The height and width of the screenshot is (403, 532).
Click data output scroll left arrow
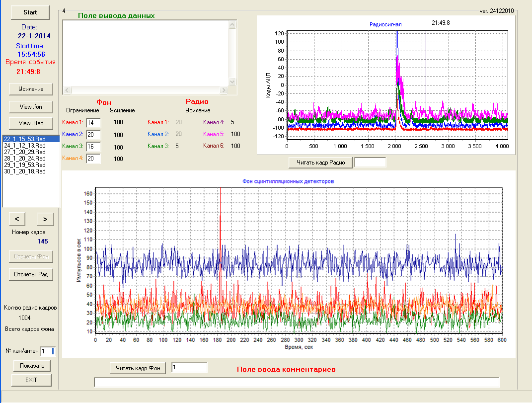(x=67, y=90)
